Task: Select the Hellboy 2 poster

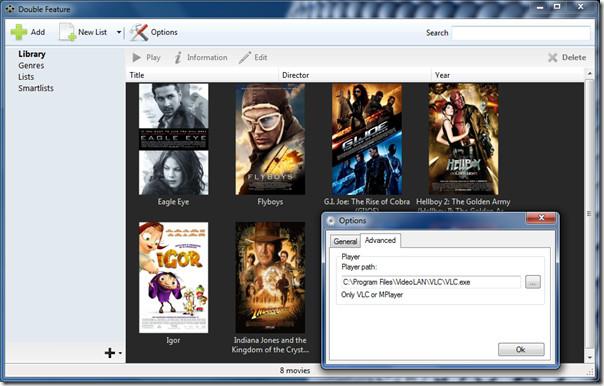Action: (463, 139)
